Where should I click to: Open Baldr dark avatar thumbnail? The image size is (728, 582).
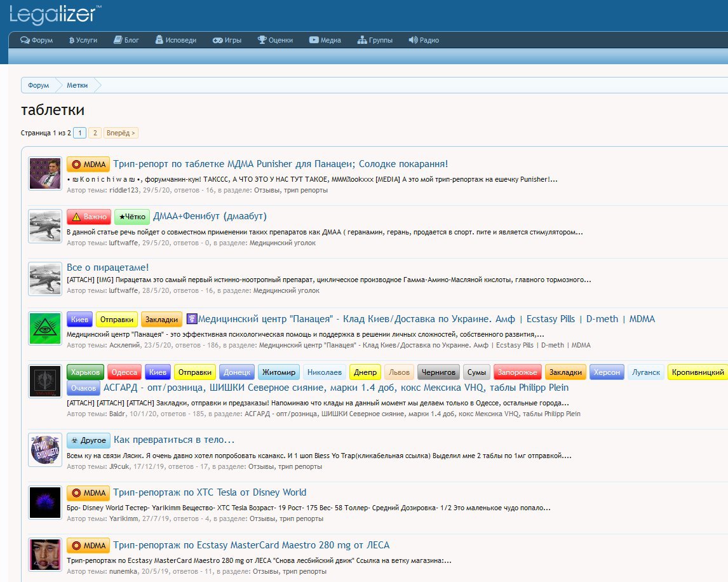[45, 381]
